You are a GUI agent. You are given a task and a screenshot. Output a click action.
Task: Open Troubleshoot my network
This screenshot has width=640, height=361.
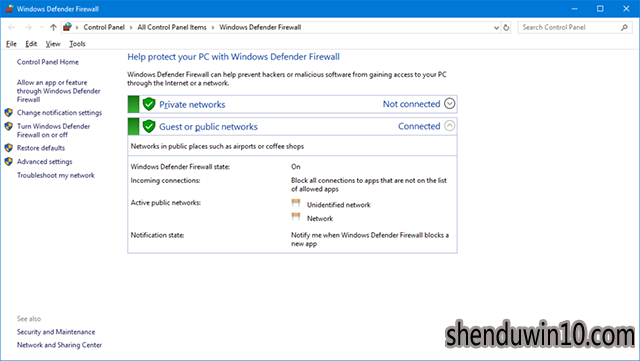point(56,175)
